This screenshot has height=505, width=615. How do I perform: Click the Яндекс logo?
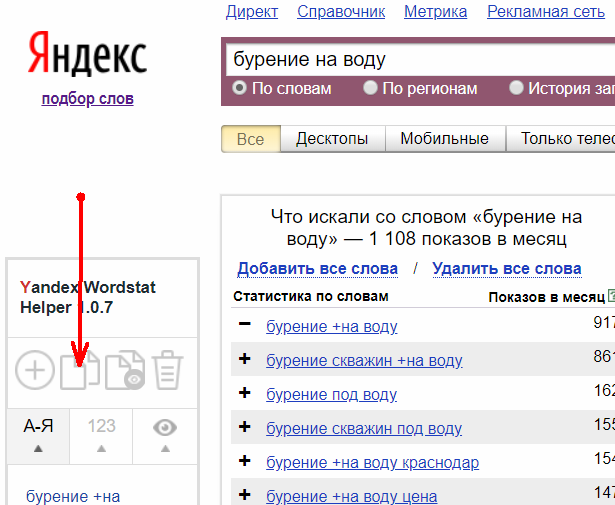coord(87,53)
